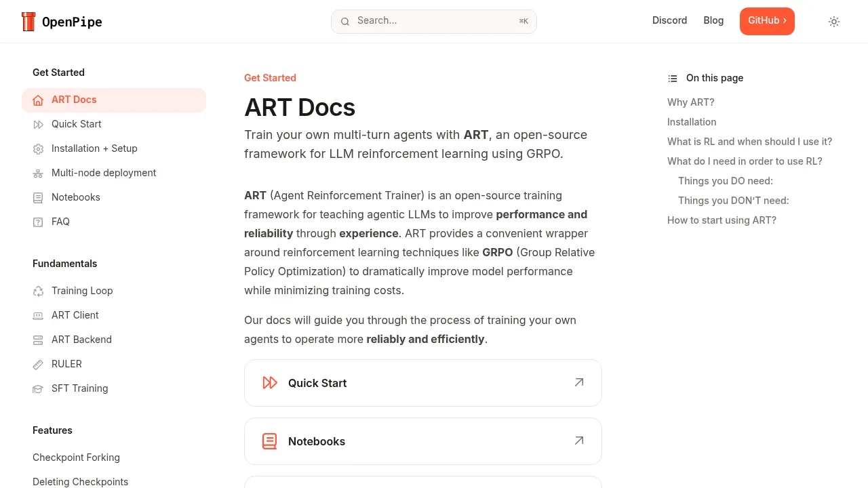Click the ART Client icon in sidebar
This screenshot has width=868, height=488.
(x=38, y=316)
